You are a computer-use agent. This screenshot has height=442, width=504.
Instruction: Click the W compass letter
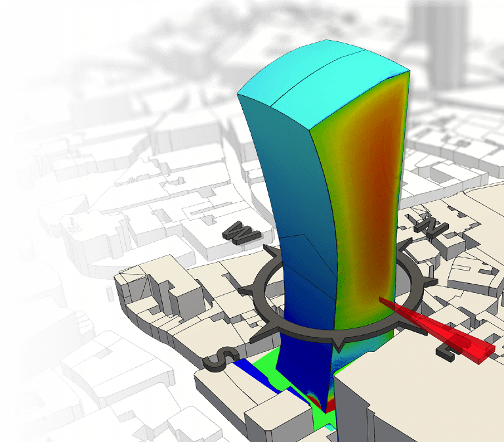(x=241, y=233)
